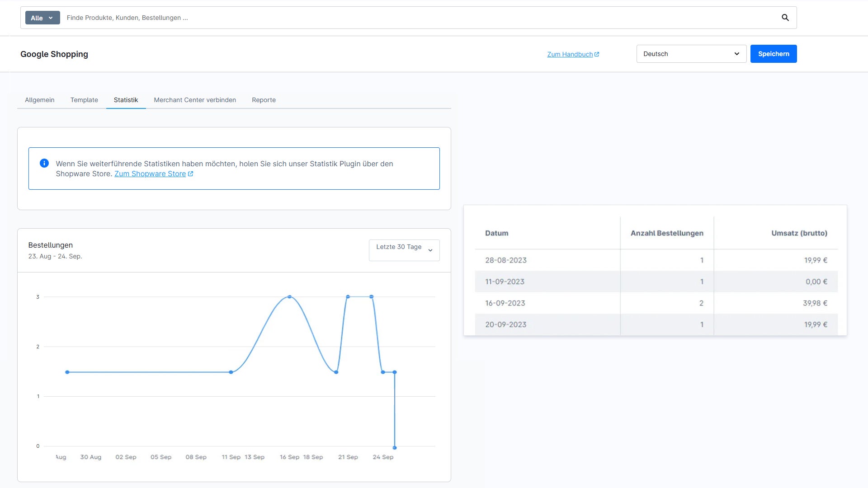Click the 30 Aug axis label
This screenshot has width=868, height=488.
pos(91,457)
